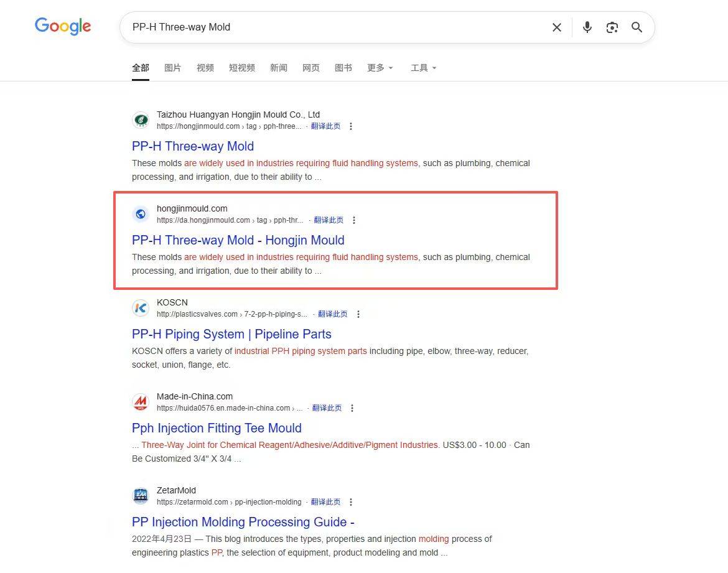Click the Made-in-China.com favicon

click(x=141, y=402)
